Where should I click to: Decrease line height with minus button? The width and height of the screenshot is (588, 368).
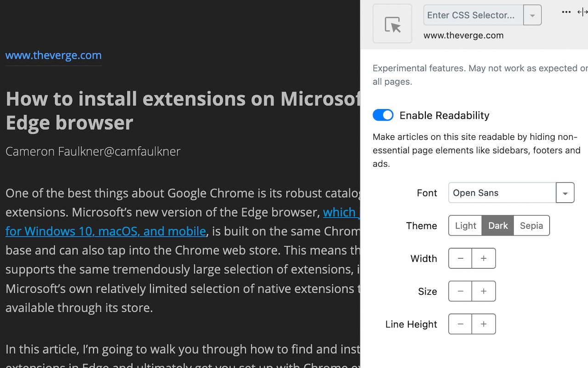[460, 324]
